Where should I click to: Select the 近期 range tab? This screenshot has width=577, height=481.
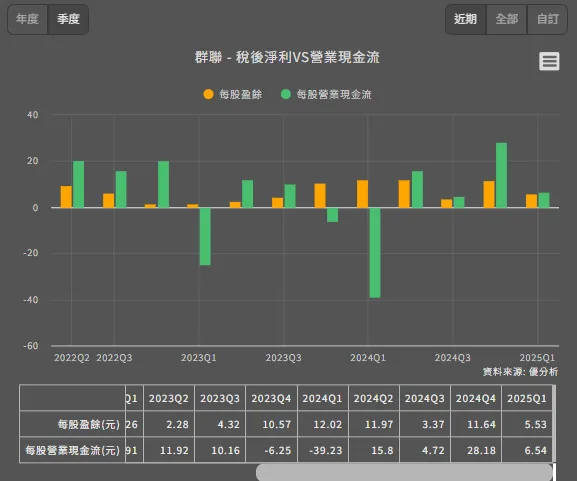pos(466,19)
